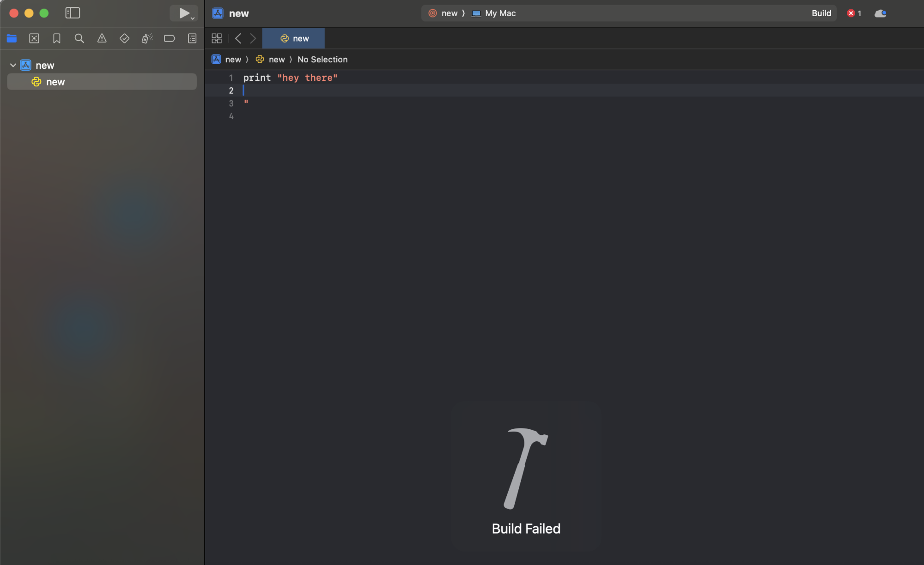Open the Project navigator folder icon
This screenshot has width=924, height=565.
(12, 38)
